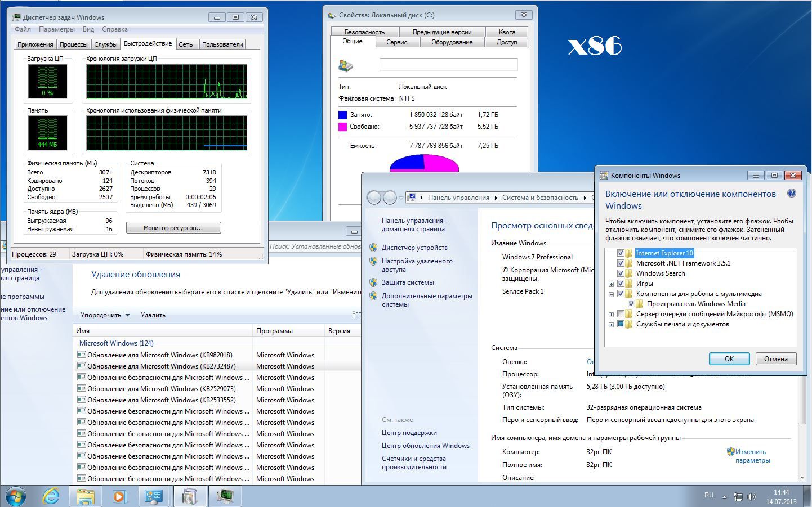Select the KB2732487 update row
812x507 pixels.
[x=217, y=366]
